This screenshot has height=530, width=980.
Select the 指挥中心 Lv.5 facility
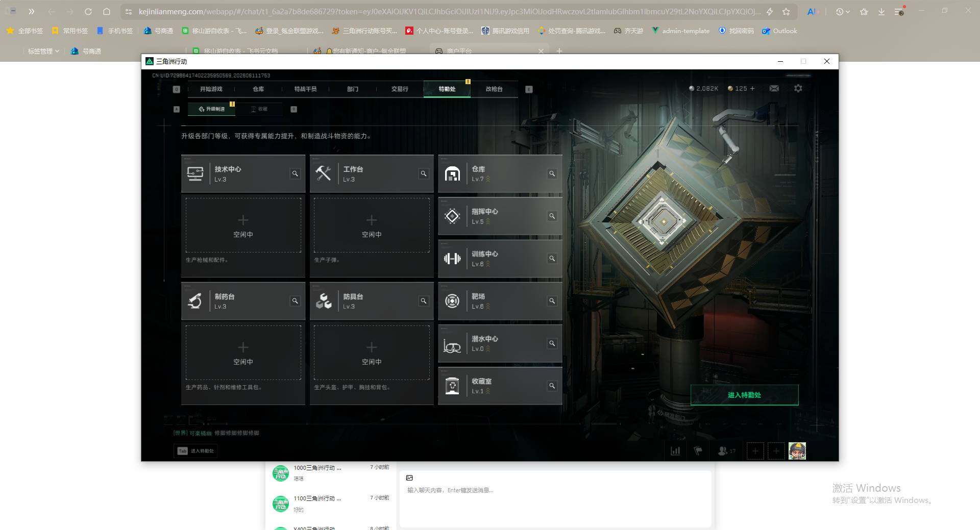500,216
